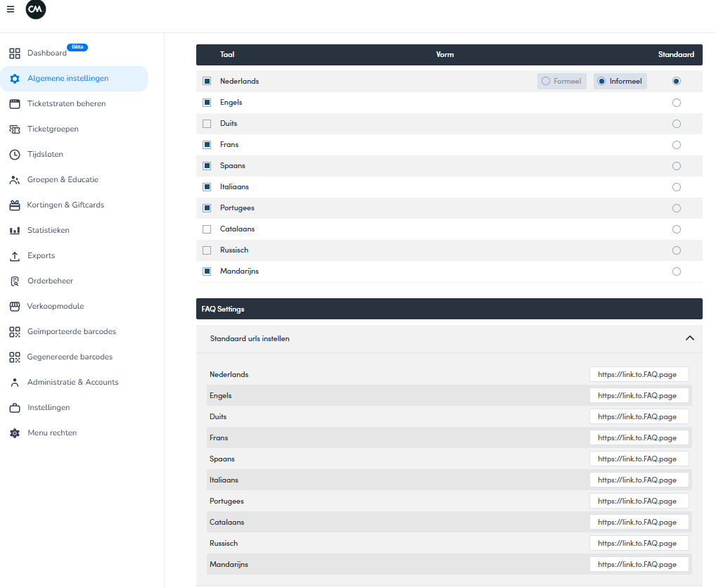The width and height of the screenshot is (716, 588).
Task: Click the hamburger menu icon
Action: point(11,9)
